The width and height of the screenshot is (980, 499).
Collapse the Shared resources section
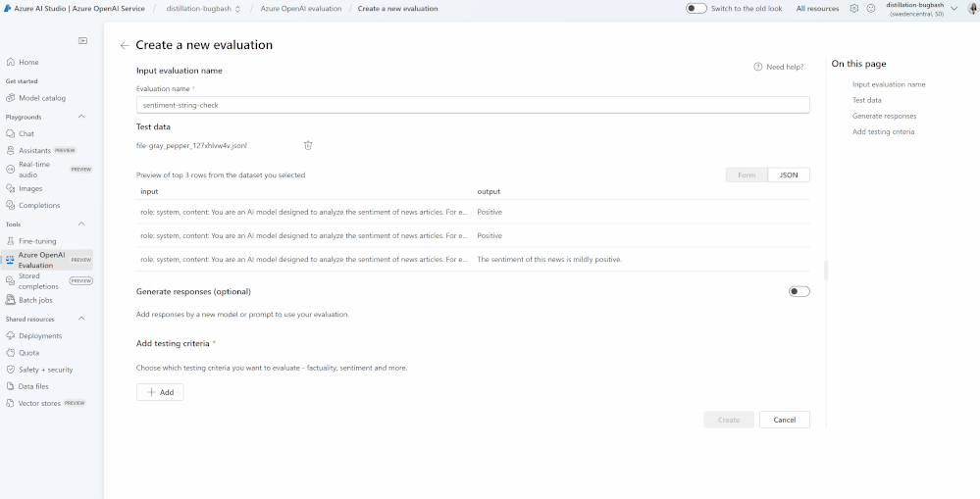point(81,320)
